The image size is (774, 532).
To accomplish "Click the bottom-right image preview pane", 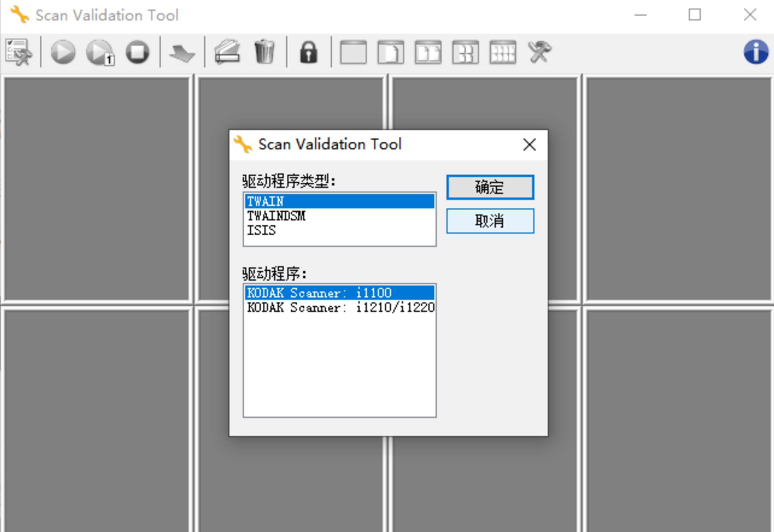I will pyautogui.click(x=679, y=421).
